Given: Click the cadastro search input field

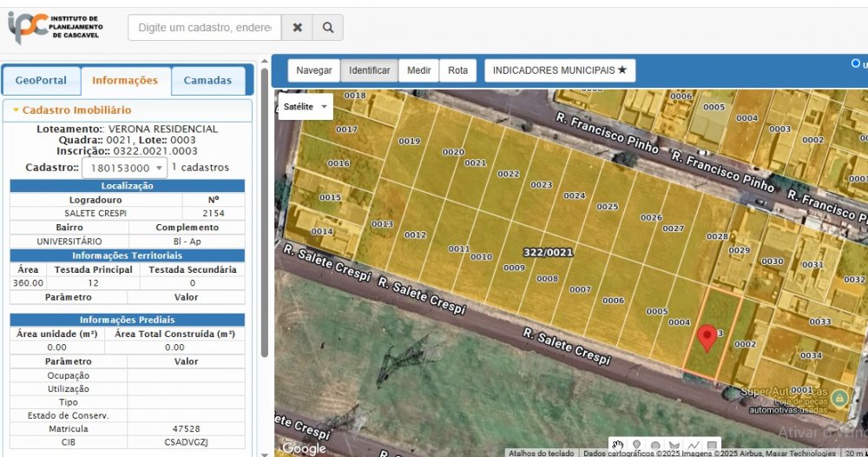Looking at the screenshot, I should (205, 28).
